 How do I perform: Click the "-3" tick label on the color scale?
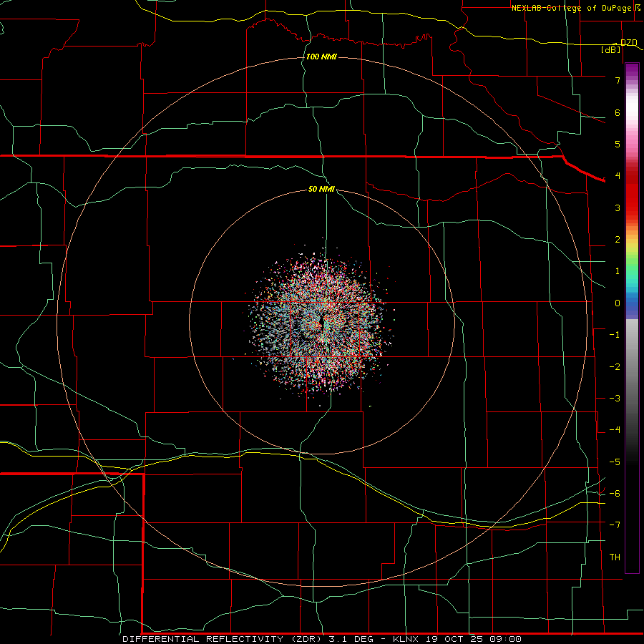click(x=615, y=399)
